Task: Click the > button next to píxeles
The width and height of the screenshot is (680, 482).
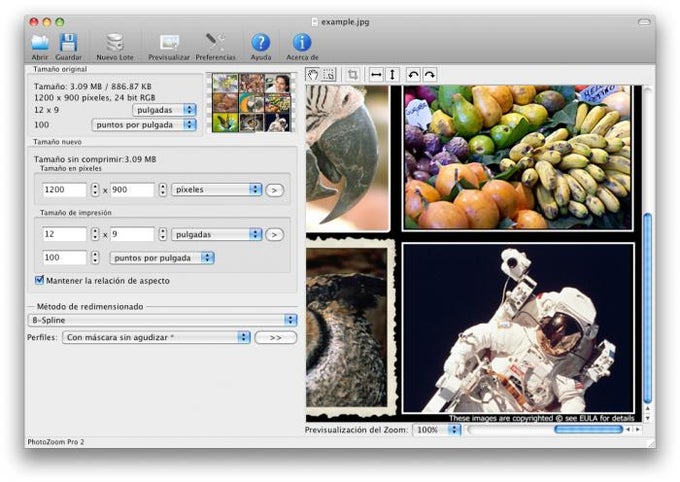Action: pyautogui.click(x=275, y=189)
